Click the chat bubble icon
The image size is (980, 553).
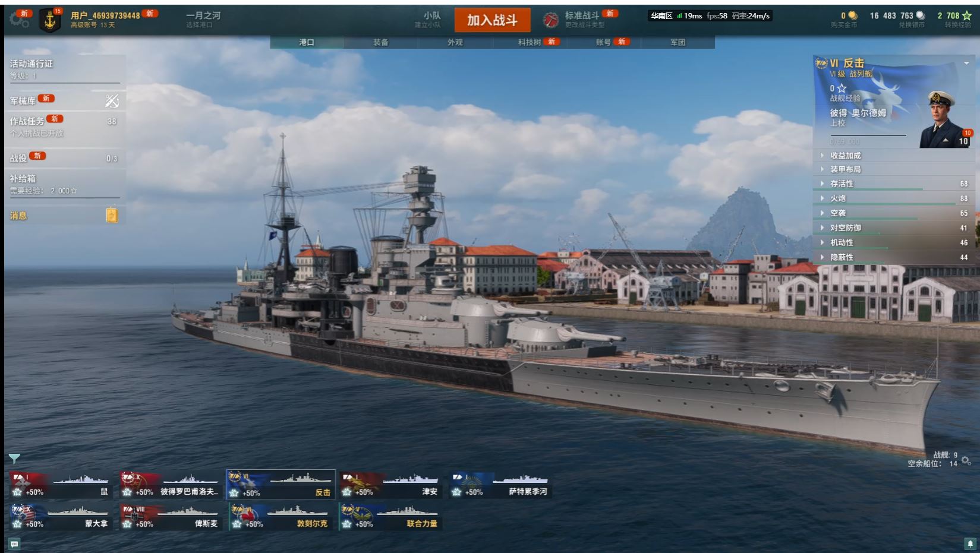[14, 543]
